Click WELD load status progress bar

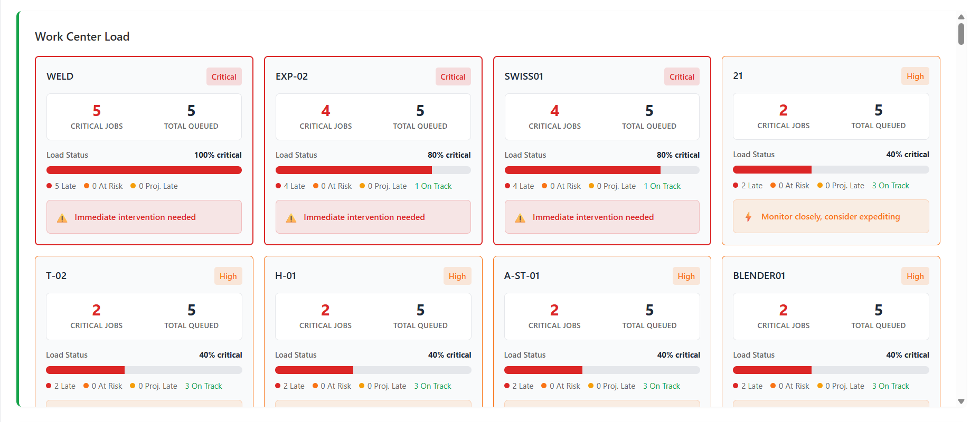[144, 170]
